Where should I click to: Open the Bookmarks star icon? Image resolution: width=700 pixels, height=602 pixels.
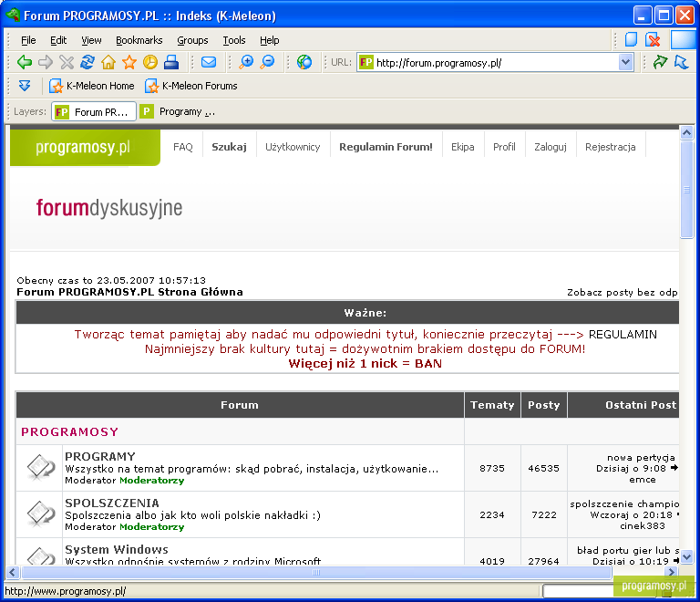[129, 62]
